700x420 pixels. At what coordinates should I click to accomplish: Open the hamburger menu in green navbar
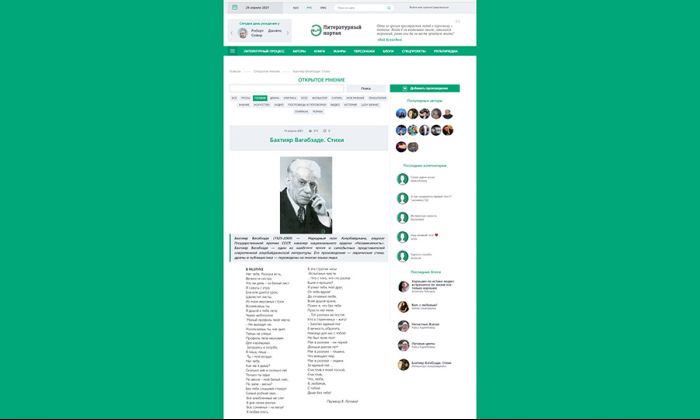point(233,51)
